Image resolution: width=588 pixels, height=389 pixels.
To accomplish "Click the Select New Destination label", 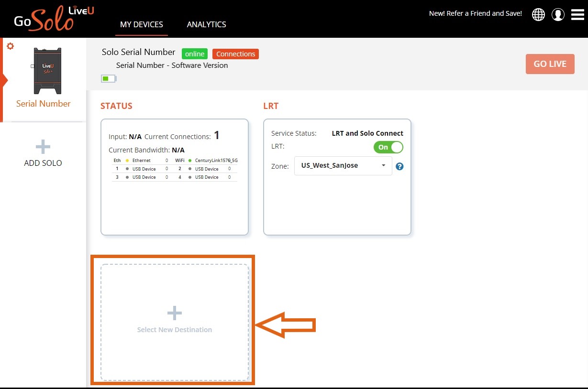I will pos(175,330).
